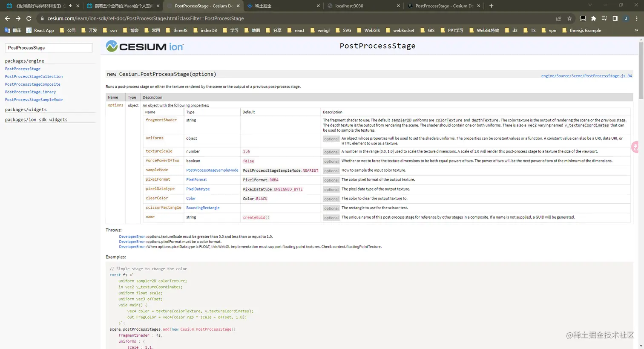Click the Color.BLACK default value

point(255,199)
